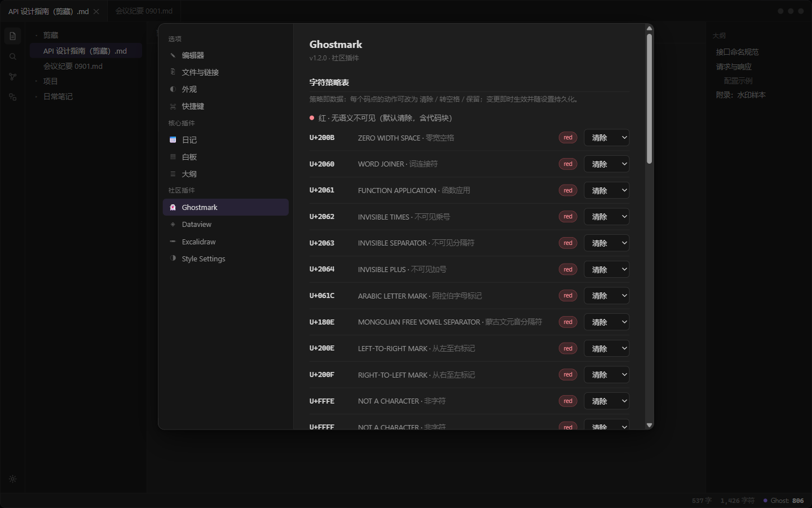812x508 pixels.
Task: Open the files icon in left ribbon
Action: 12,36
